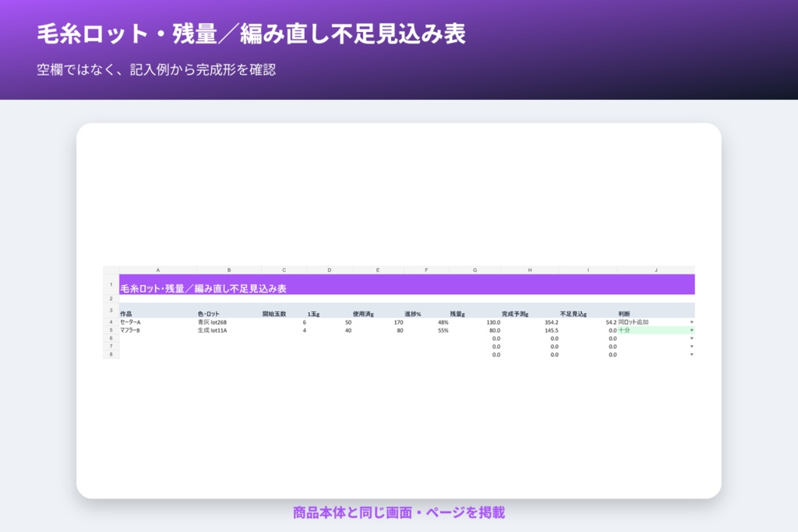Viewport: 798px width, 532px height.
Task: Click the 色・ロット header cell
Action: click(x=229, y=310)
